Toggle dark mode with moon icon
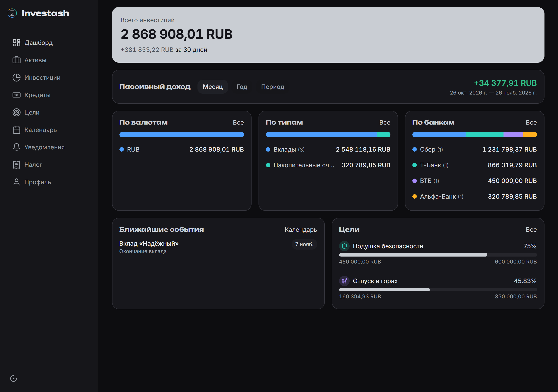 tap(13, 378)
